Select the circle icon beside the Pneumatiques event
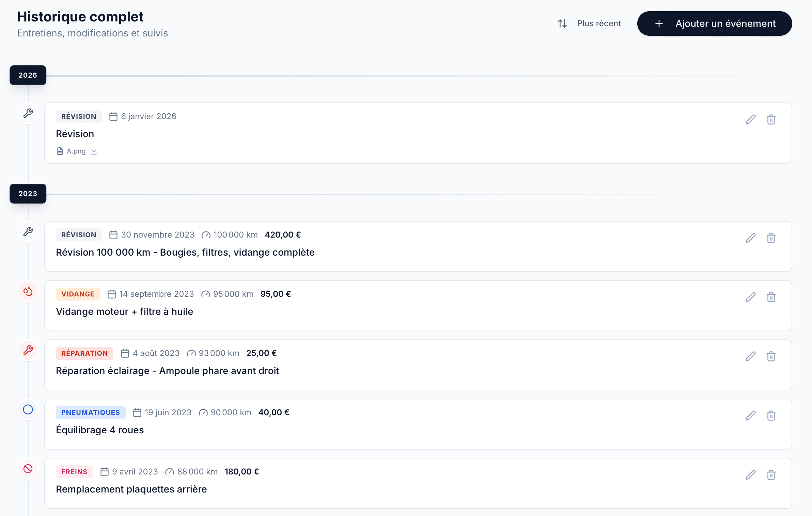 (28, 409)
